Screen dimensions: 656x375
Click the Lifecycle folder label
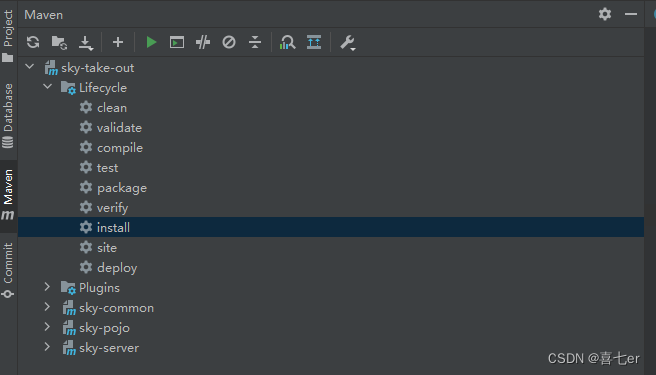tap(102, 88)
